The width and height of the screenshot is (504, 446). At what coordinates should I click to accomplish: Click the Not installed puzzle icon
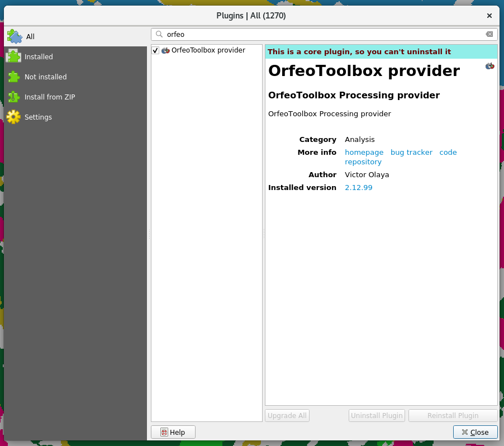coord(13,77)
